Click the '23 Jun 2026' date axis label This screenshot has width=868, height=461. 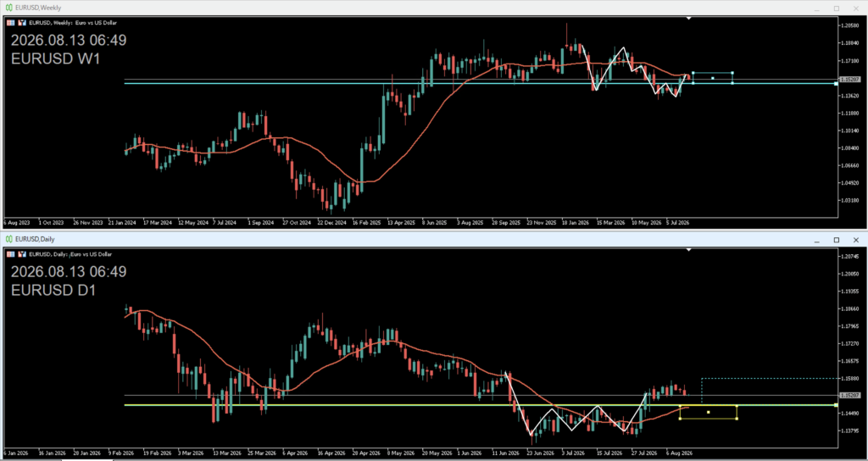[541, 452]
